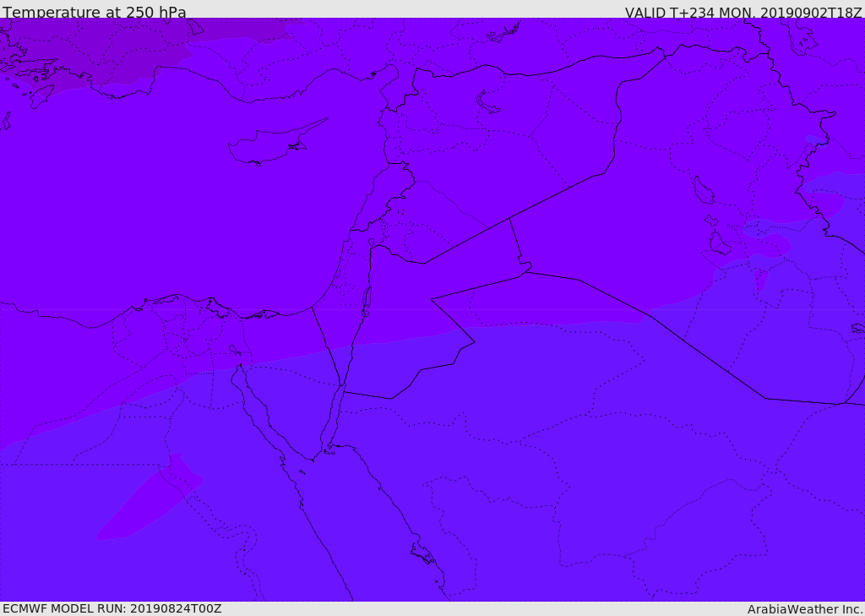Image resolution: width=865 pixels, height=616 pixels.
Task: Click the 'ArabiaWeather Inc' credit text
Action: [x=804, y=609]
